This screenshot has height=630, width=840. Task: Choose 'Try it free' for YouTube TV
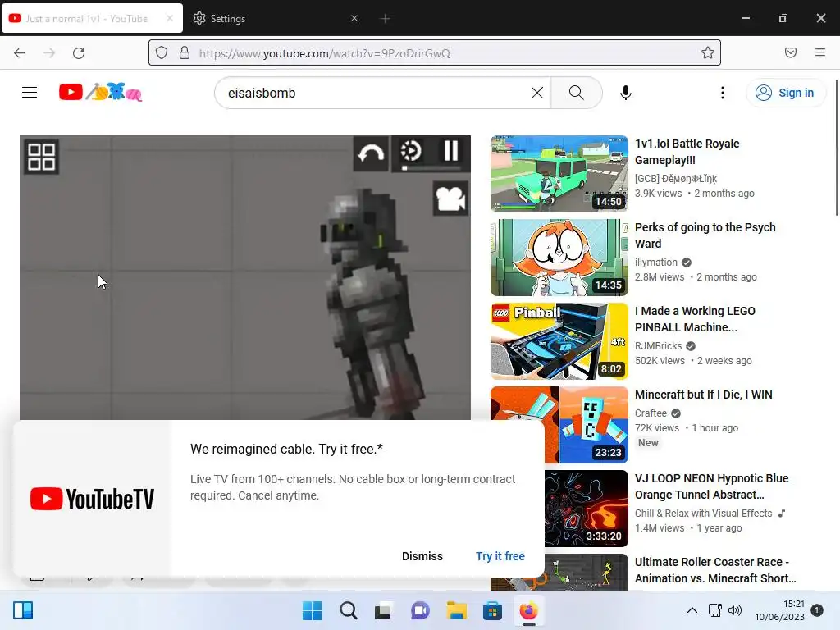[x=500, y=556]
